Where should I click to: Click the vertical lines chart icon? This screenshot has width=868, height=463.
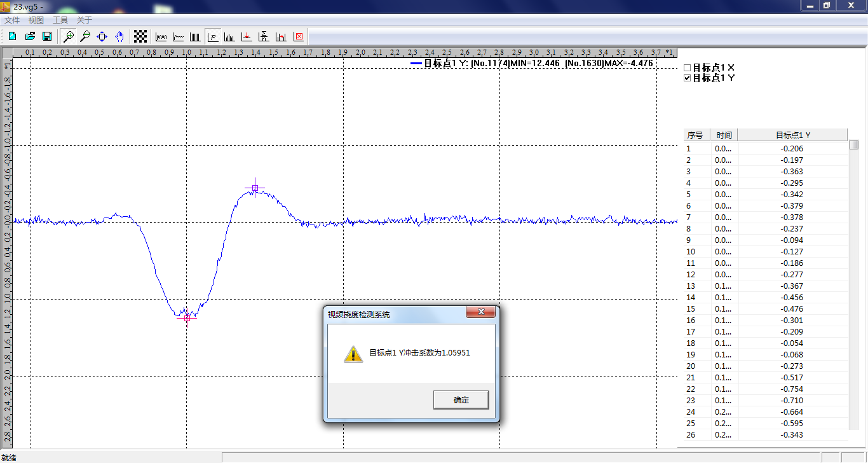[x=196, y=36]
